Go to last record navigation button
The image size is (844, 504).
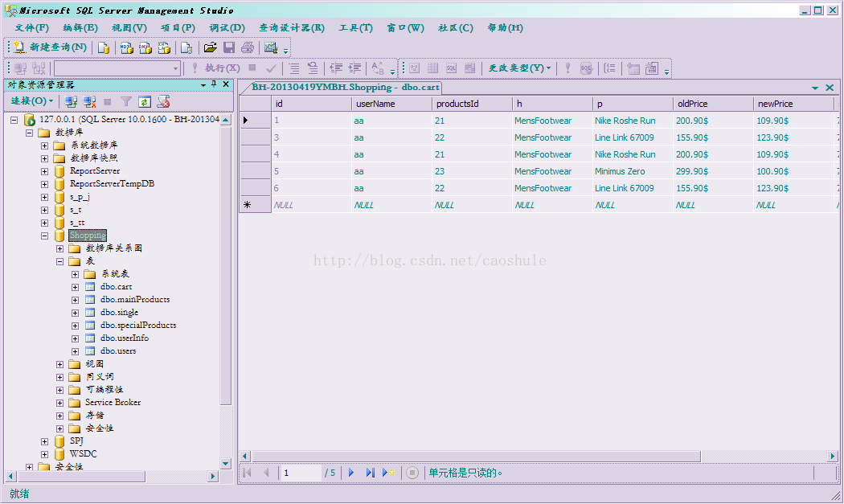370,473
